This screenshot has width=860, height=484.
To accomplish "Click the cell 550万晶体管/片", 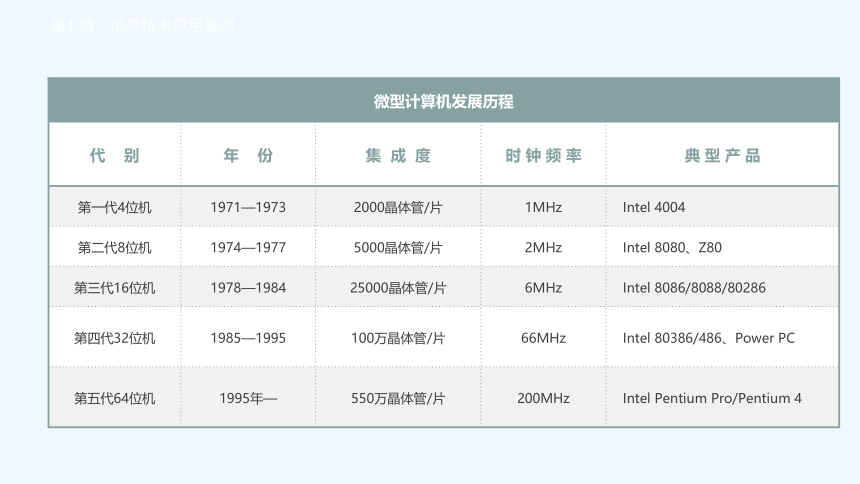I will [x=398, y=398].
